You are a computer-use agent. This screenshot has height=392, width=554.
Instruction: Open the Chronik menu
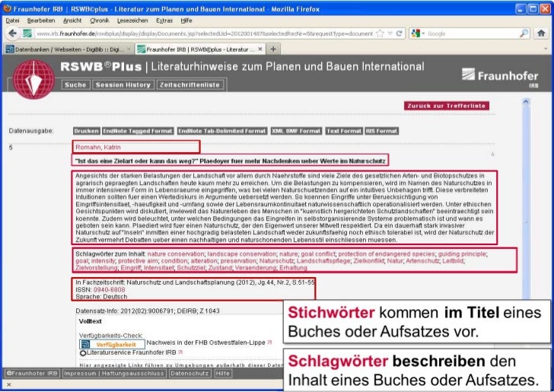coord(100,21)
